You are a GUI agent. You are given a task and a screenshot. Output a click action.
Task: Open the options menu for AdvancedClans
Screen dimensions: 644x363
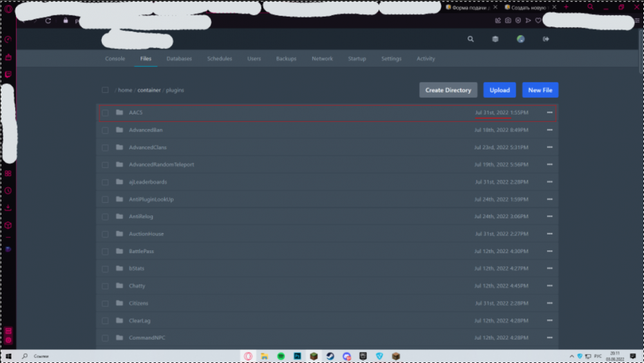(549, 147)
